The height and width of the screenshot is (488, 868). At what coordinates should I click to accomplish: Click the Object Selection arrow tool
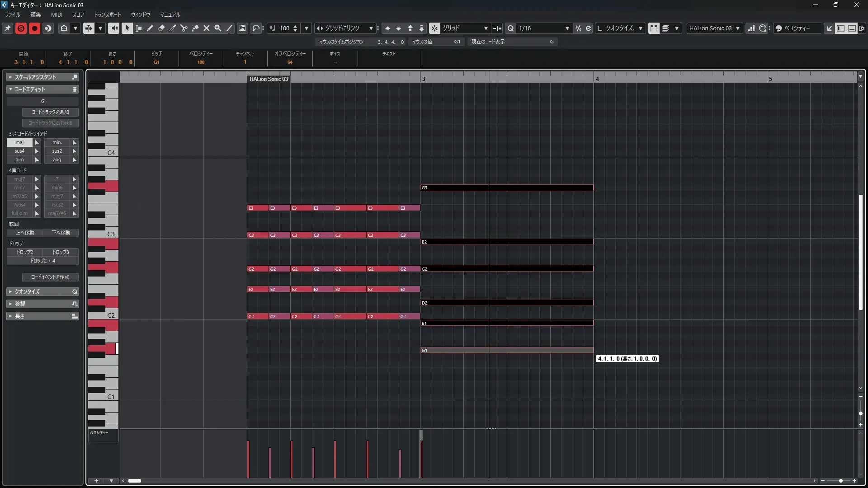(x=127, y=28)
